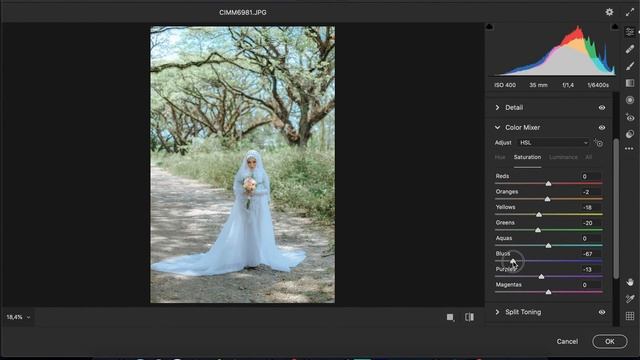
Task: Switch to the All tab
Action: [x=589, y=157]
